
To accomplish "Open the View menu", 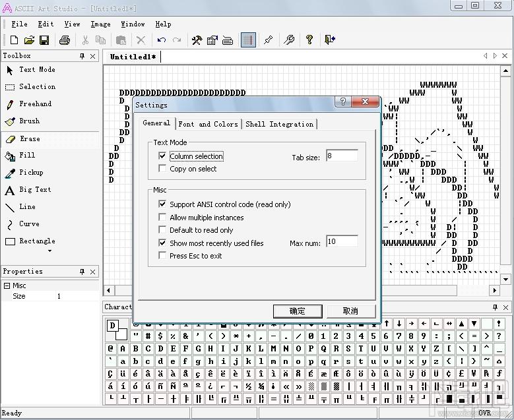I will 72,24.
